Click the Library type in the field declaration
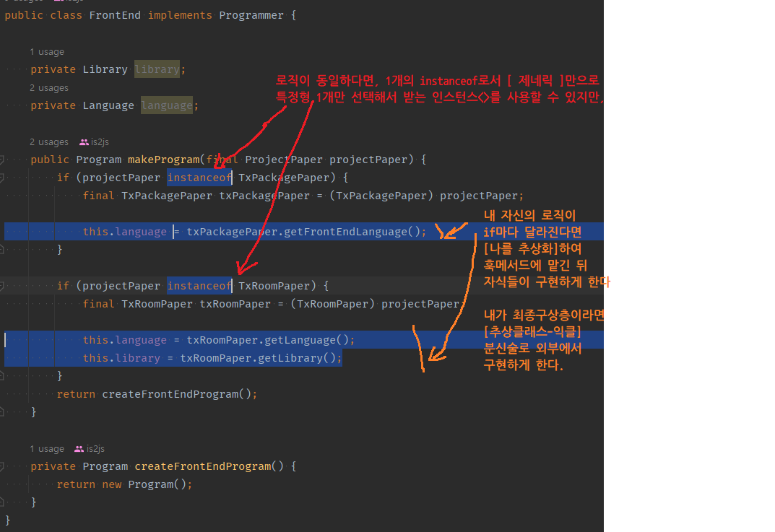The height and width of the screenshot is (532, 775). [x=105, y=69]
